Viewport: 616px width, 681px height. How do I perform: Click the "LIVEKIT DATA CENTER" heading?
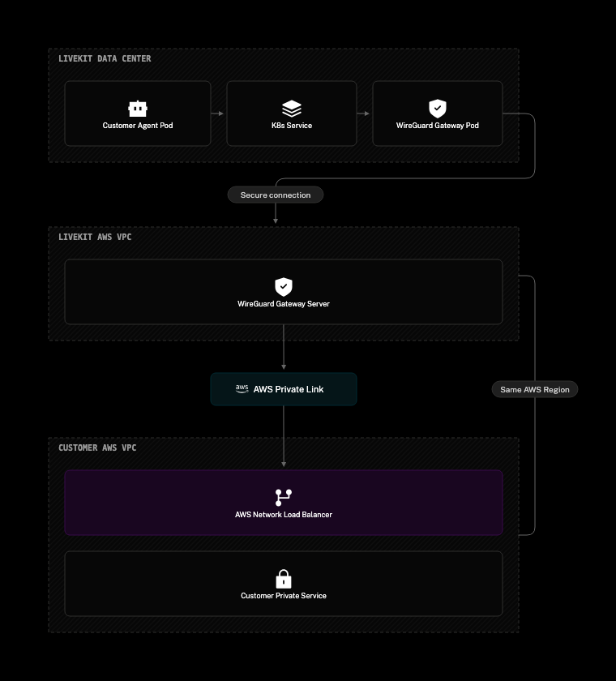tap(105, 58)
